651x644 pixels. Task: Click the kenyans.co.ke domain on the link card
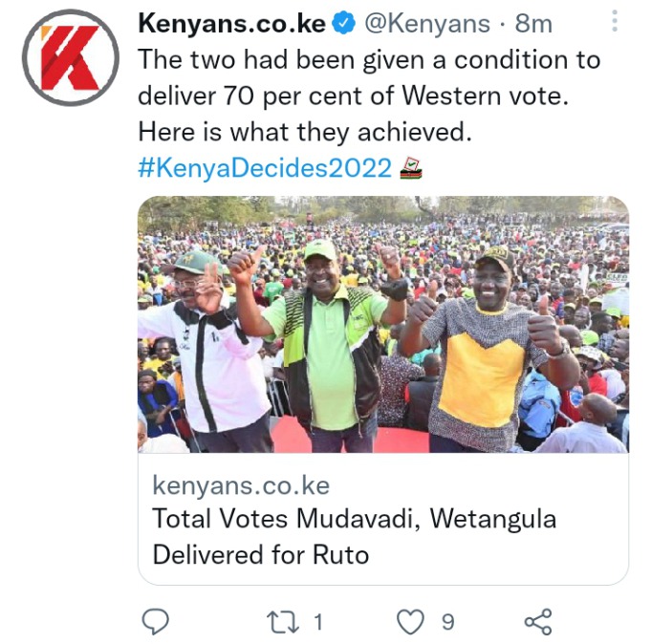click(241, 485)
